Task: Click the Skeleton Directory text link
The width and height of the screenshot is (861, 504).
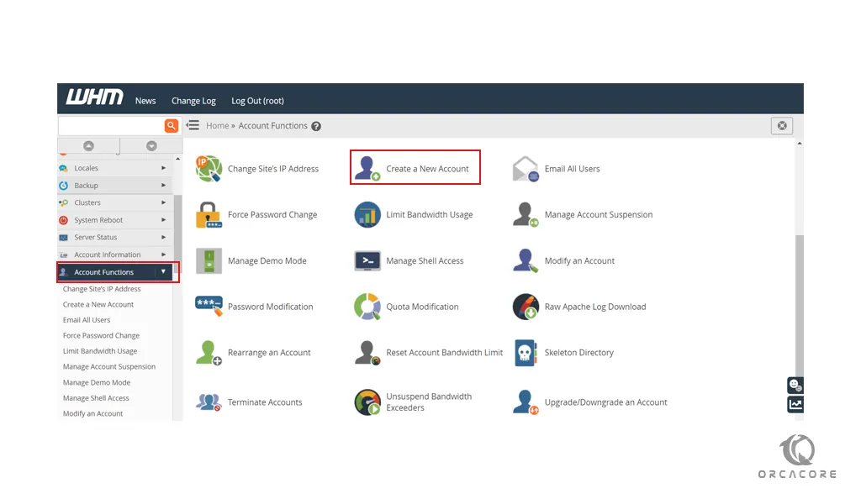Action: pos(578,353)
